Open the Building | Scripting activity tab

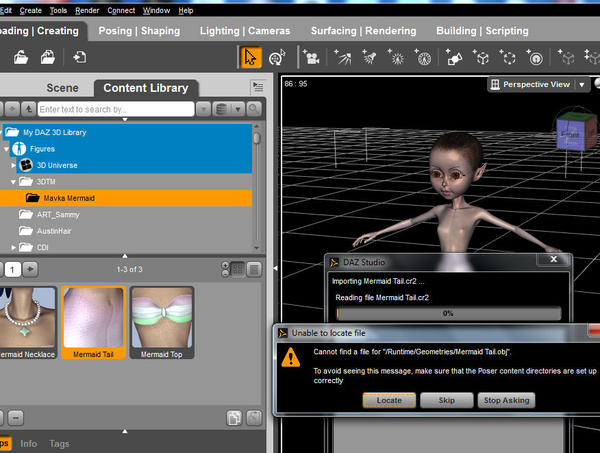482,31
